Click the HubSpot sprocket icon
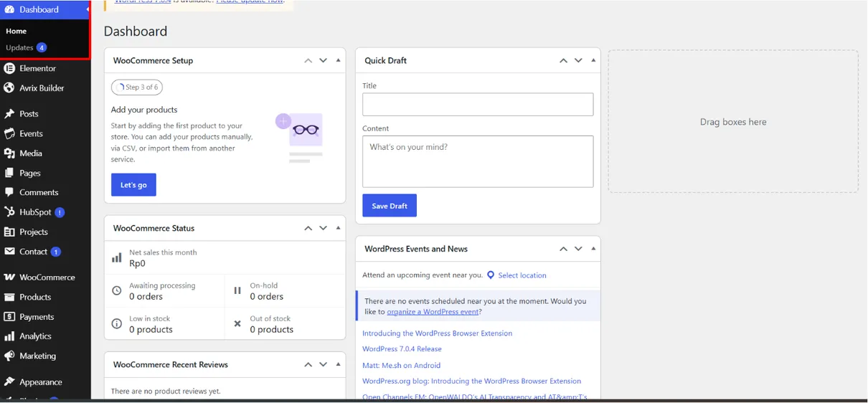The width and height of the screenshot is (868, 403). (x=9, y=212)
